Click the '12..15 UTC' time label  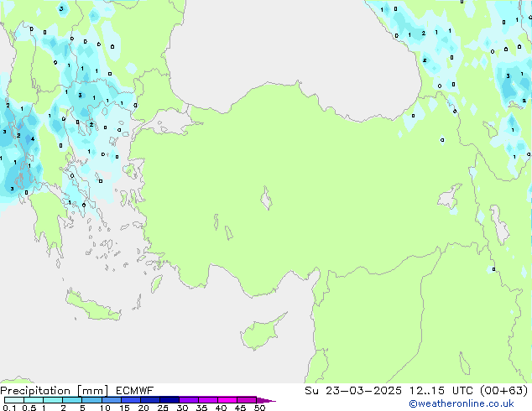tap(441, 391)
